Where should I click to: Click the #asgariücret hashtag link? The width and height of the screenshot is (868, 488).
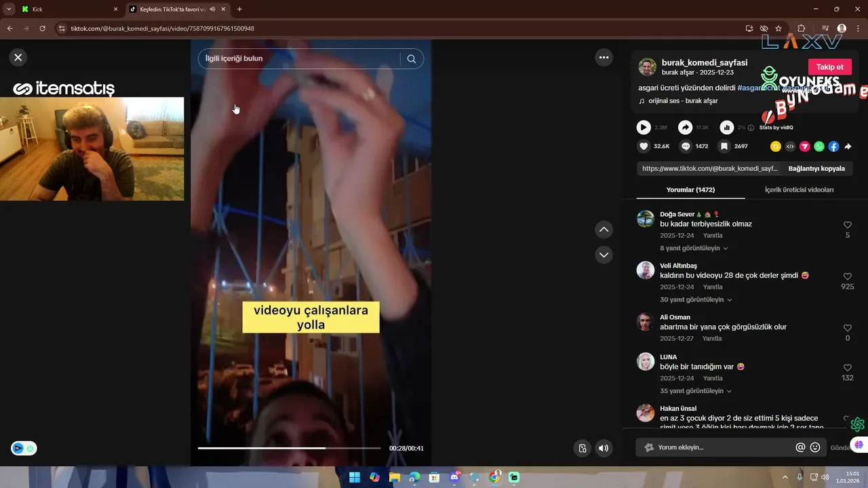tap(757, 88)
